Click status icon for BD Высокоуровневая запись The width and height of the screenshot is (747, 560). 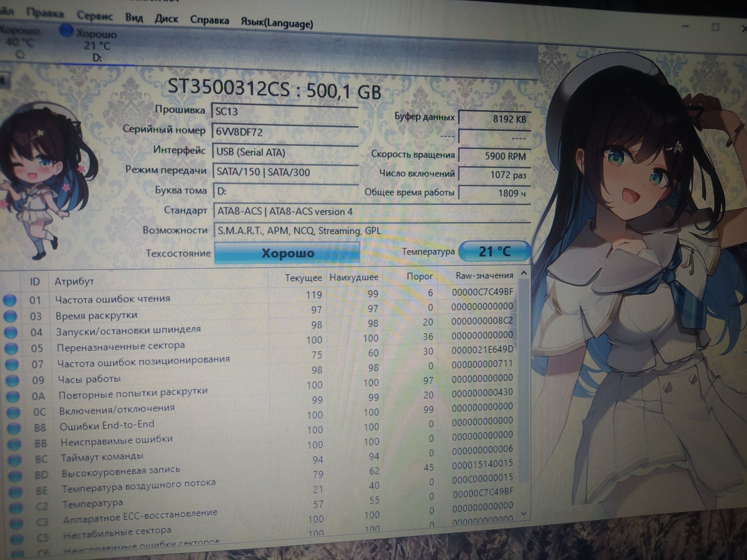point(15,476)
